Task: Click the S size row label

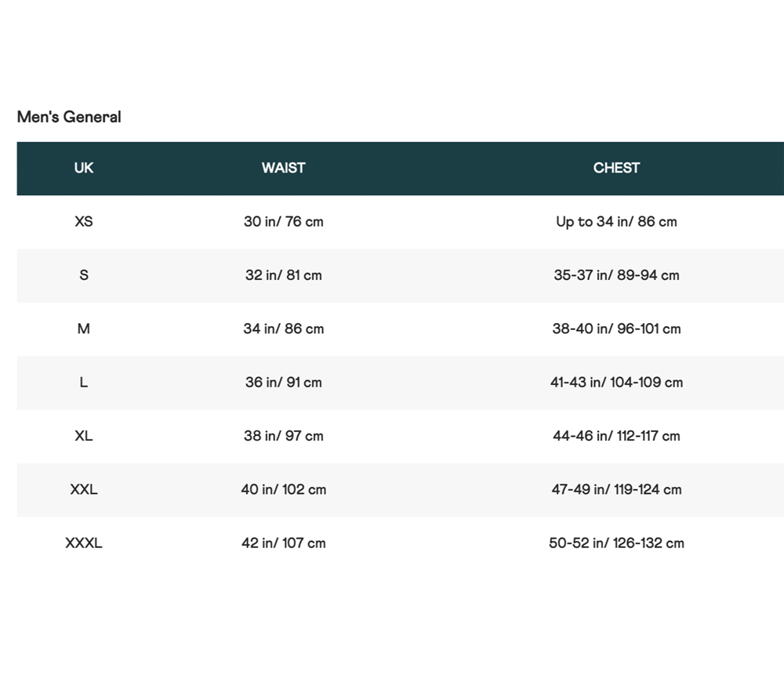Action: (x=84, y=275)
